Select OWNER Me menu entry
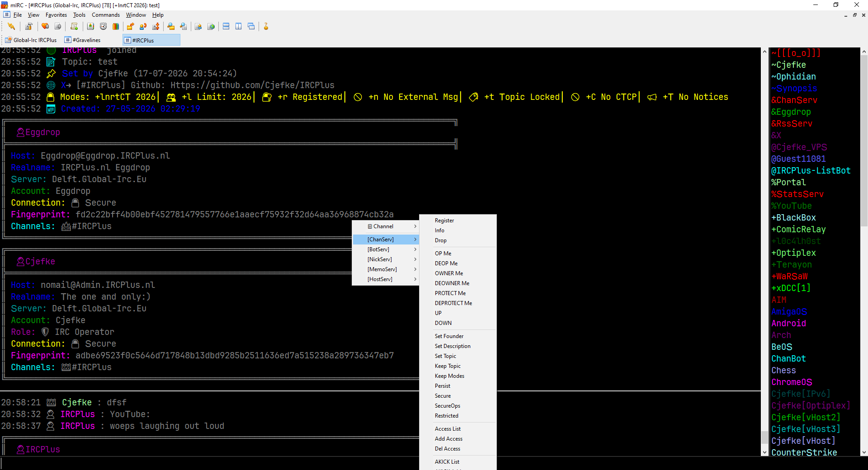Screen dimensions: 868x470 pyautogui.click(x=458, y=273)
